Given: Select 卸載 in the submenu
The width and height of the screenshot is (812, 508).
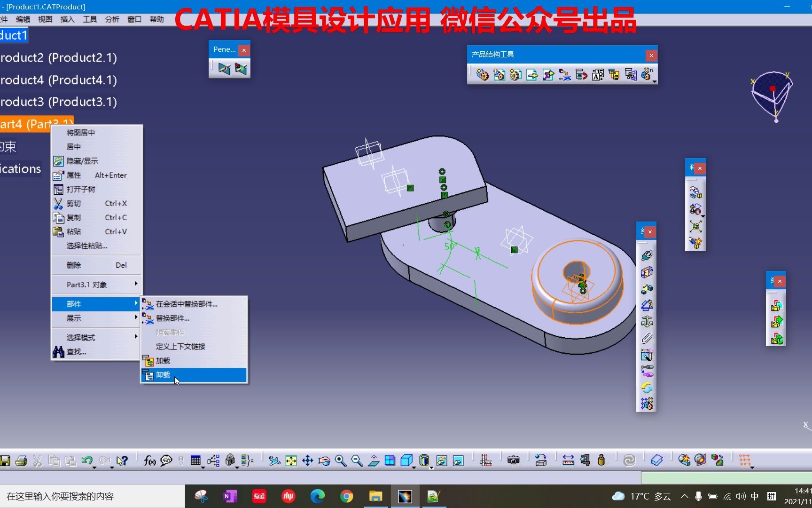Looking at the screenshot, I should tap(194, 375).
